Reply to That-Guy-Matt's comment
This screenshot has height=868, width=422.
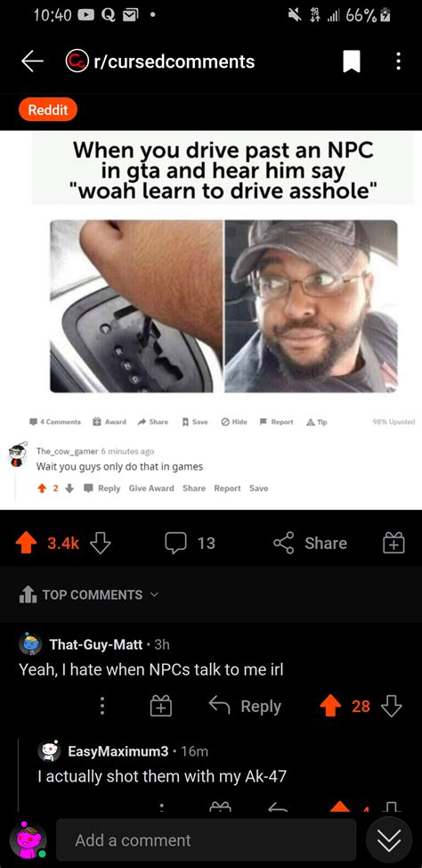click(245, 706)
